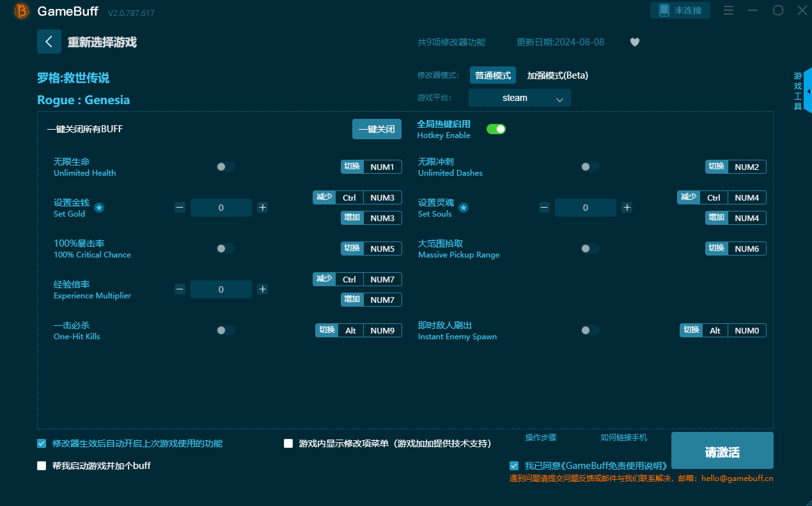Image resolution: width=812 pixels, height=506 pixels.
Task: Click the GameBuff logo icon
Action: [x=22, y=11]
